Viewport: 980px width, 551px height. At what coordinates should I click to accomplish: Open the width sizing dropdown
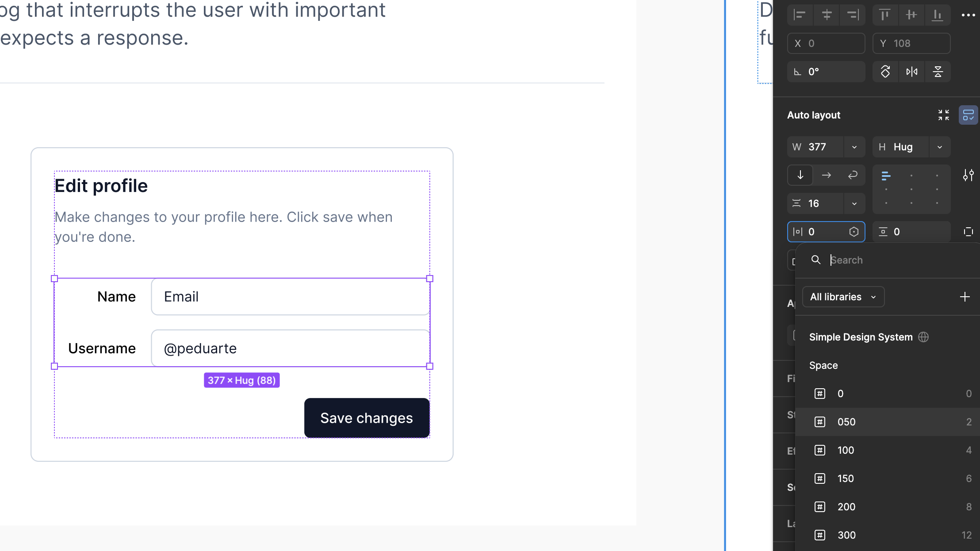[x=854, y=147]
